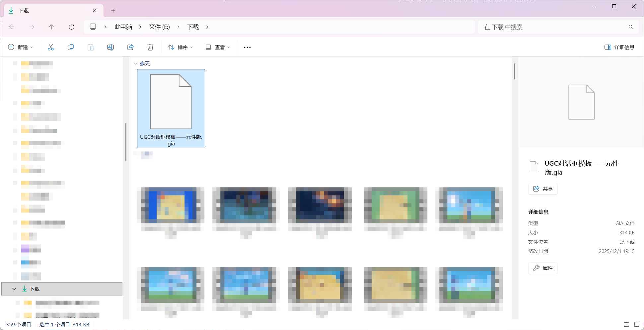Click the 共享 button in details pane
This screenshot has width=644, height=330.
(543, 189)
